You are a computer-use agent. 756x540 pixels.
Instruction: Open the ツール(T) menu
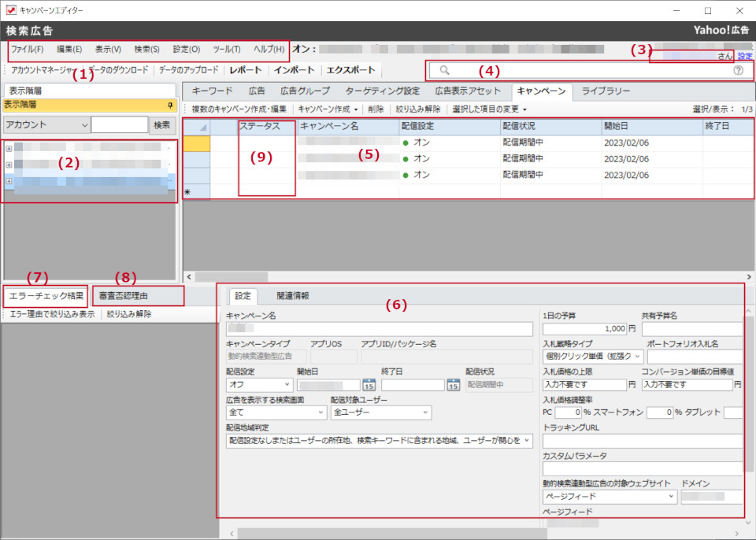point(227,48)
